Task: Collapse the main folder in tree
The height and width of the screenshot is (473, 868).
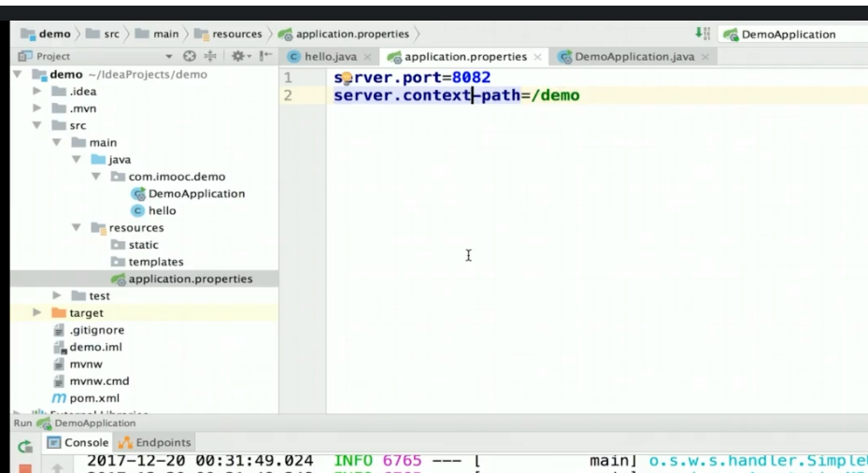Action: pyautogui.click(x=56, y=142)
